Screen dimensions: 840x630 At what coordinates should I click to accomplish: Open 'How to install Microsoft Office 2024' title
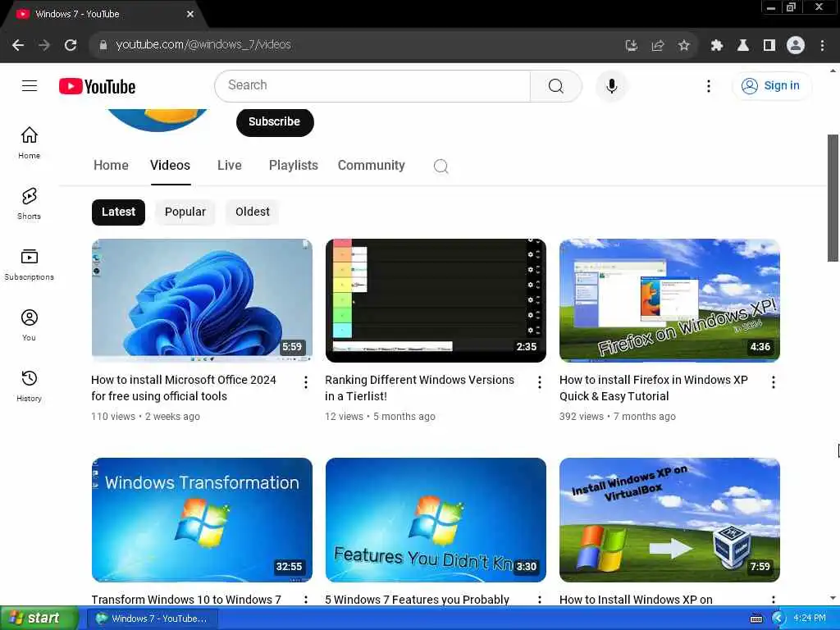click(x=183, y=388)
